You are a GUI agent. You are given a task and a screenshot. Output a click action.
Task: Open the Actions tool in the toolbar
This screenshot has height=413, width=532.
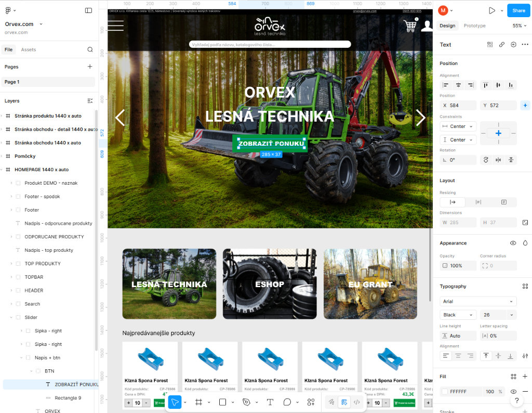pos(311,402)
